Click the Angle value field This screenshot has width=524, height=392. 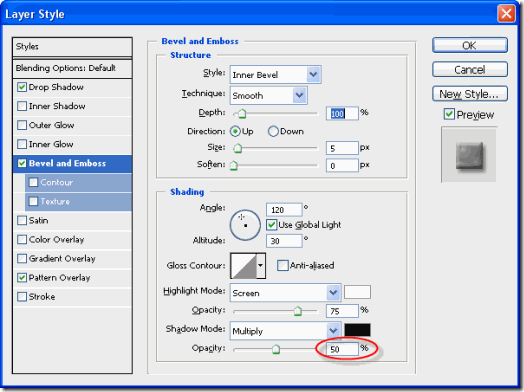click(284, 210)
